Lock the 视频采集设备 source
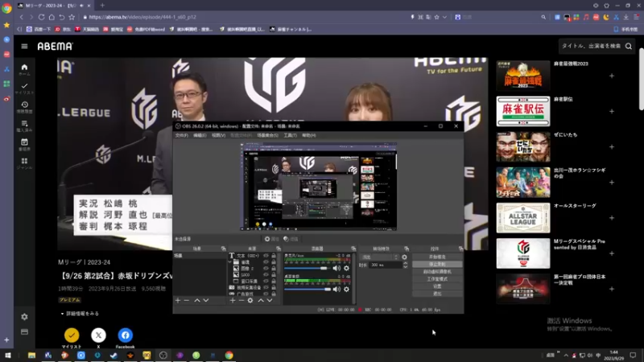Screen dimensions: 644x362 point(274,288)
